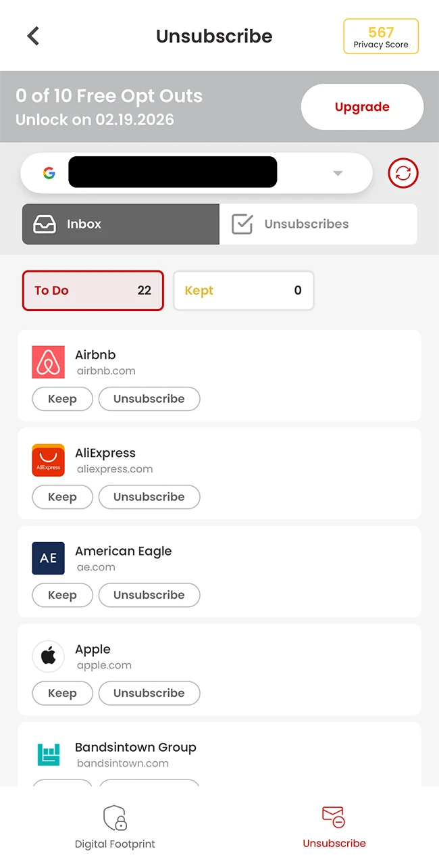Image resolution: width=439 pixels, height=868 pixels.
Task: Tap the Apple logo icon
Action: click(48, 656)
